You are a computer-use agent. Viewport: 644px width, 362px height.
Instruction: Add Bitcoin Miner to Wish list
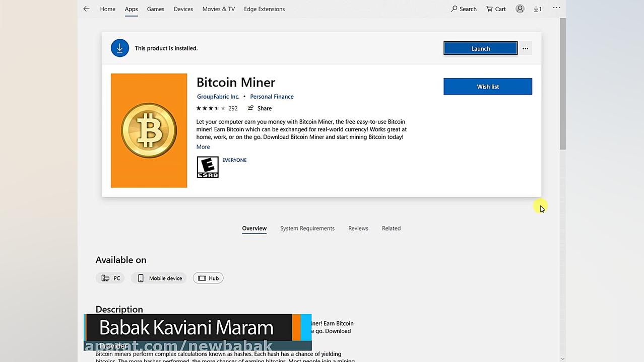[488, 87]
